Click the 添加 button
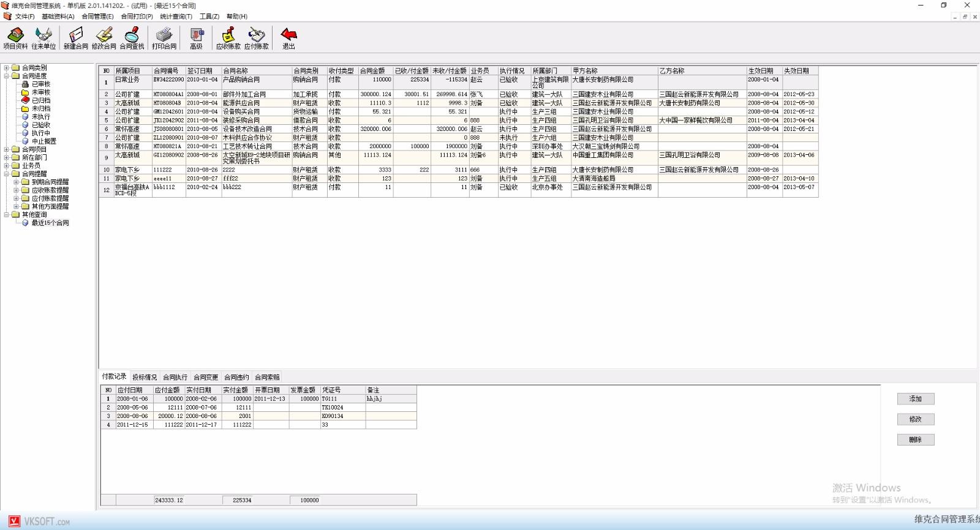The height and width of the screenshot is (530, 980). [x=916, y=399]
